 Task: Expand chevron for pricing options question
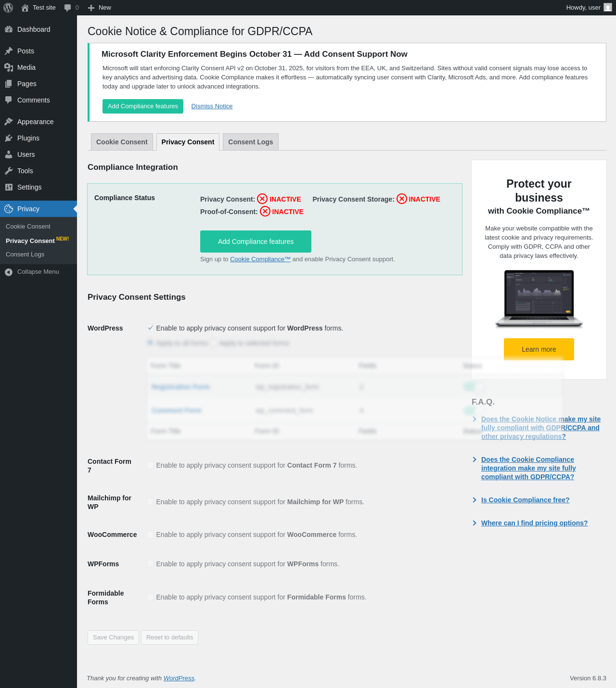point(475,523)
